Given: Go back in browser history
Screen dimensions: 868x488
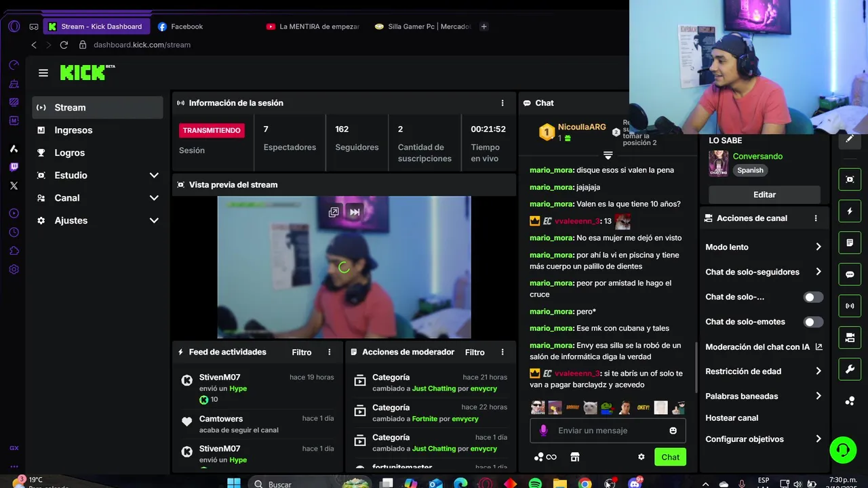Looking at the screenshot, I should pos(34,45).
